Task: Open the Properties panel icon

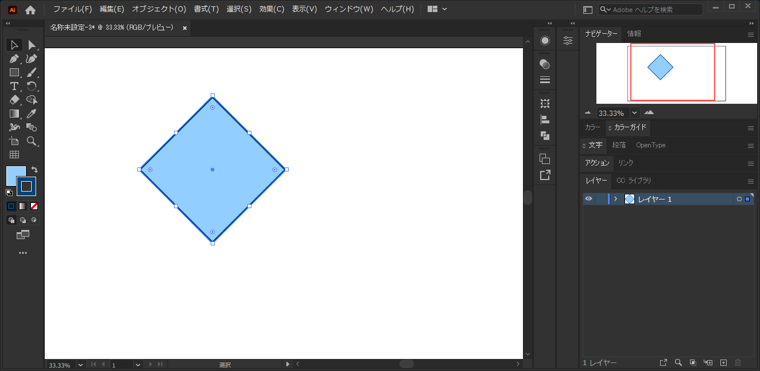Action: (x=568, y=41)
